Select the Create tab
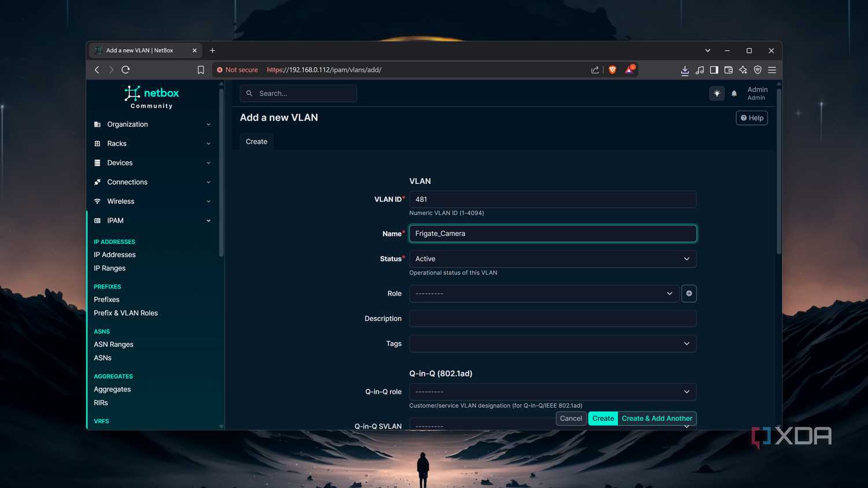The height and width of the screenshot is (488, 868). point(256,142)
